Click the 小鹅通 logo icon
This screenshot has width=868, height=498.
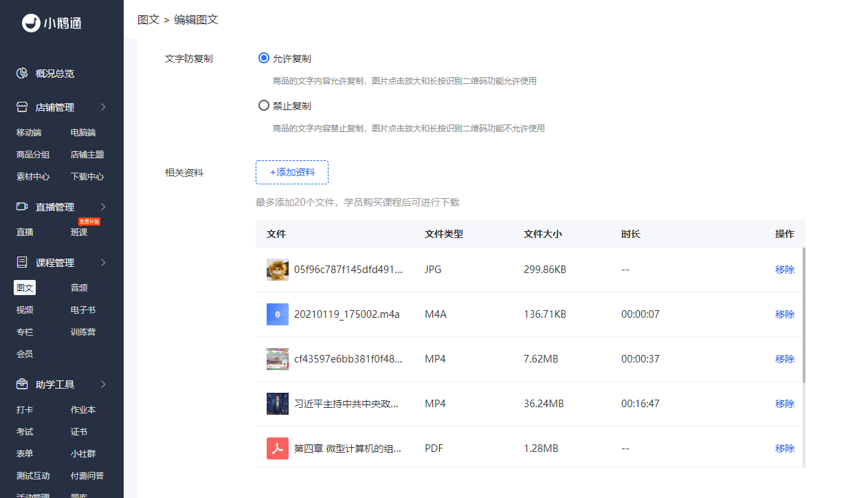(31, 23)
